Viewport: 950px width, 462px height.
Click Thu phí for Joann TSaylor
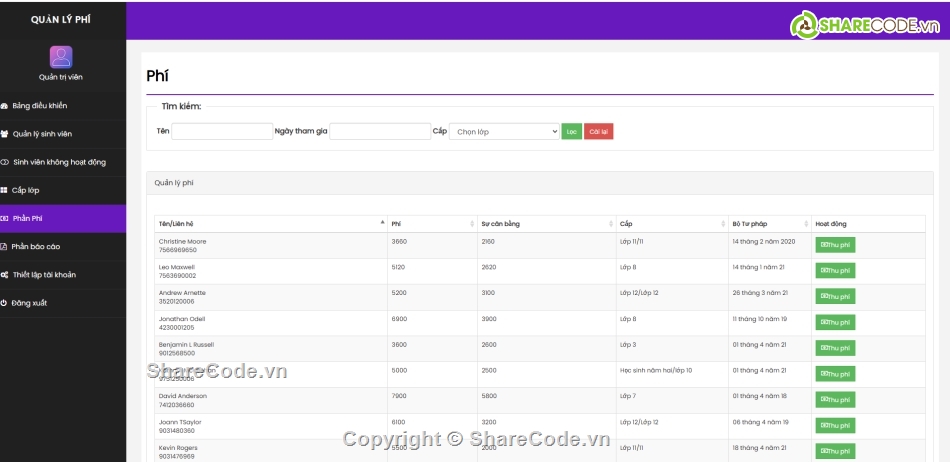835,426
